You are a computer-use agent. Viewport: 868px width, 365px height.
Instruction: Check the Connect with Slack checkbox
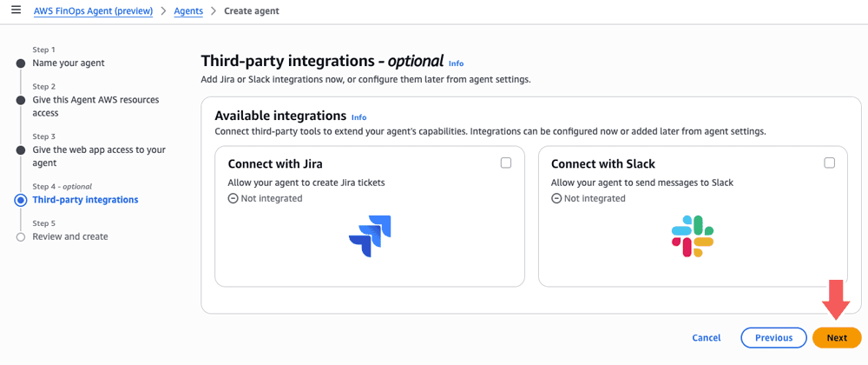[829, 163]
